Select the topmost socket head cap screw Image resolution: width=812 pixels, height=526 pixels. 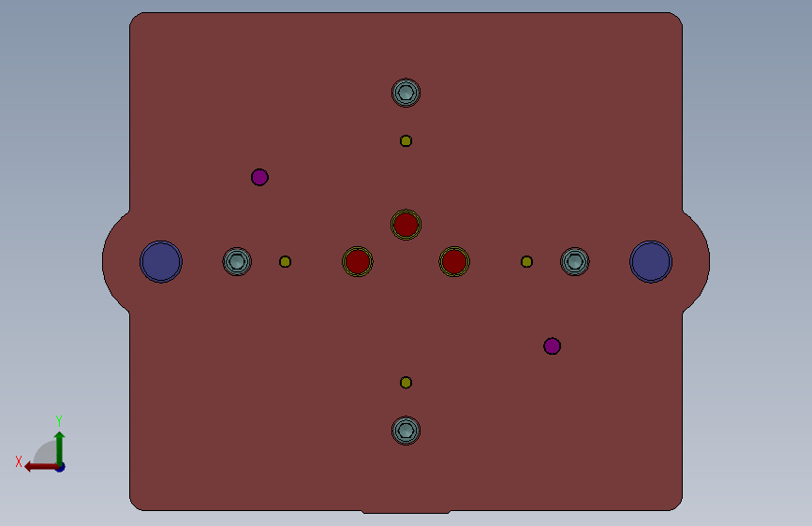pyautogui.click(x=406, y=93)
